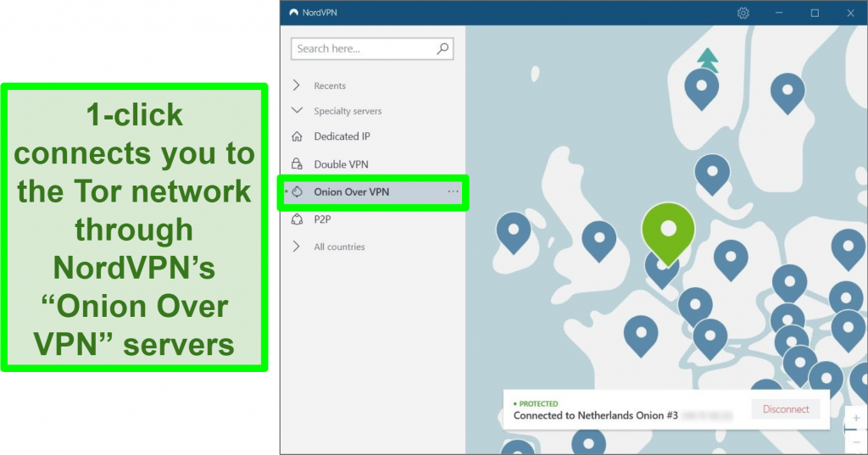Click the Specialty servers label
Image resolution: width=868 pixels, height=455 pixels.
348,111
